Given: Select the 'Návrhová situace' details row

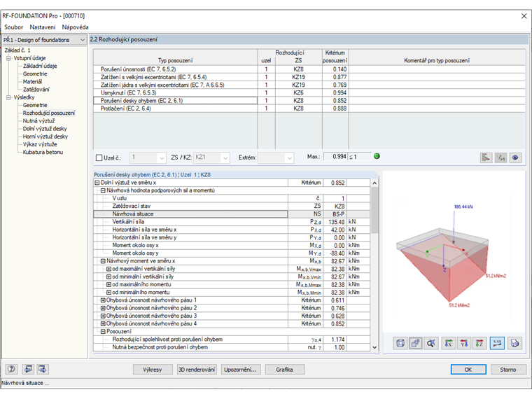Looking at the screenshot, I should point(232,213).
